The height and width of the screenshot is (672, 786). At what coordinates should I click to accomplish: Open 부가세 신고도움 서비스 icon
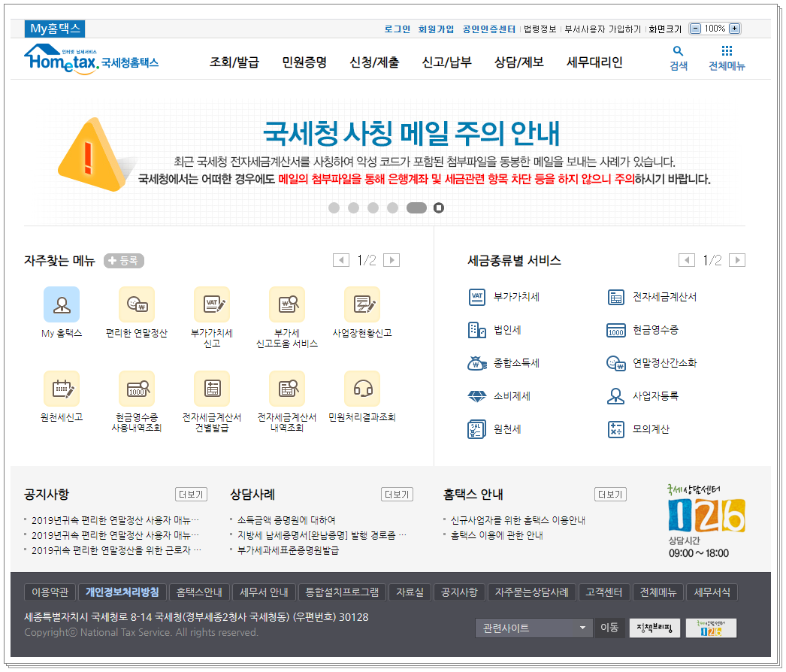[x=287, y=304]
